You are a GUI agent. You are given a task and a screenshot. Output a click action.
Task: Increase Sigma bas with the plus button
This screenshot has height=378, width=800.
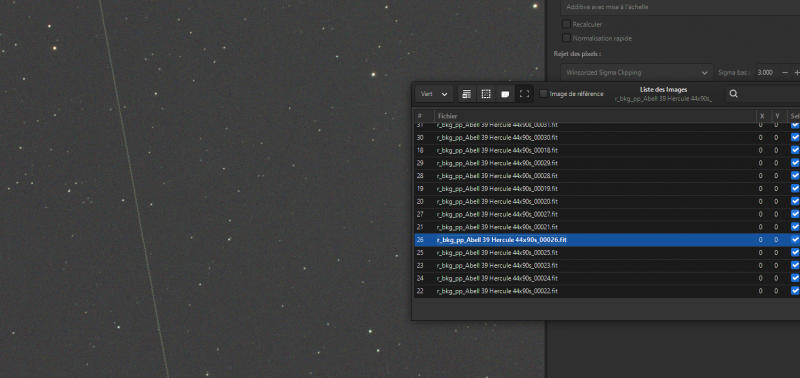pos(796,72)
